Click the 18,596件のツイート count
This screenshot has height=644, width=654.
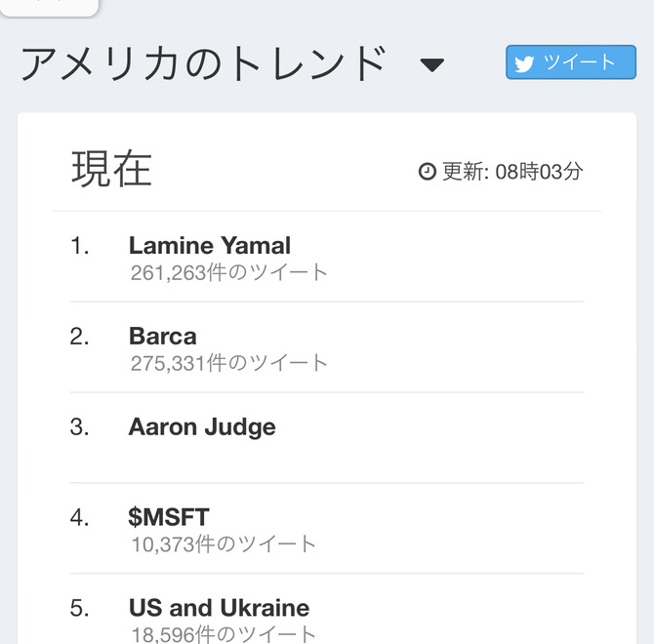225,633
